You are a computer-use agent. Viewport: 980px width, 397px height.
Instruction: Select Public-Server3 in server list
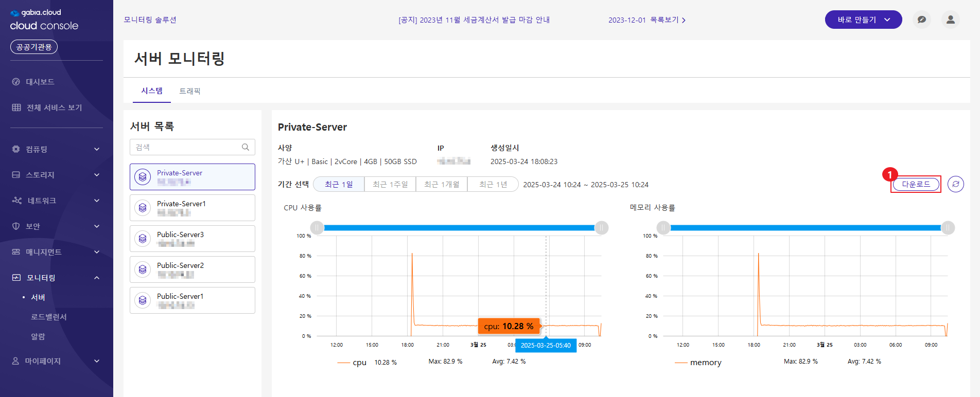pyautogui.click(x=192, y=239)
